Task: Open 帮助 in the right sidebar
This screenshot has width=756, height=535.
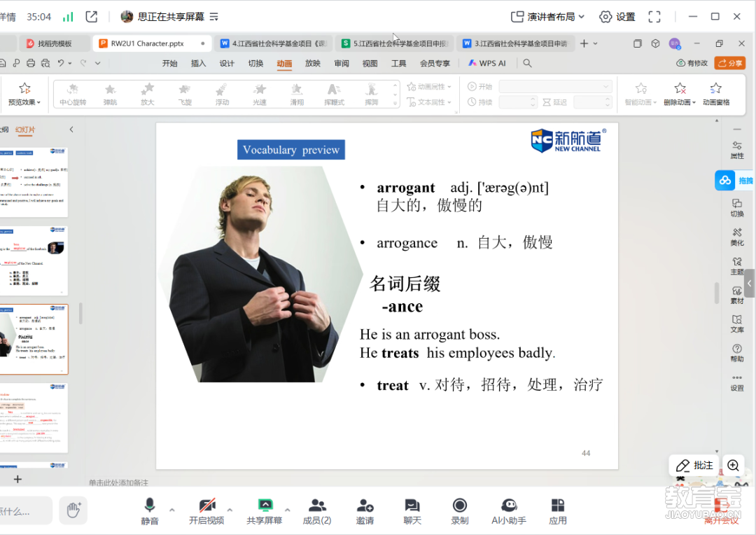Action: click(x=736, y=353)
